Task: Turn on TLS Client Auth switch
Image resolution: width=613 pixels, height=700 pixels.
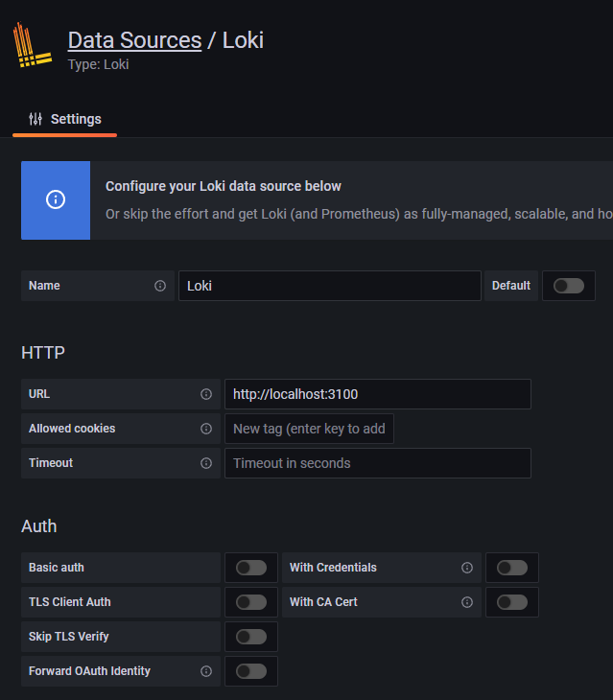Action: (251, 602)
